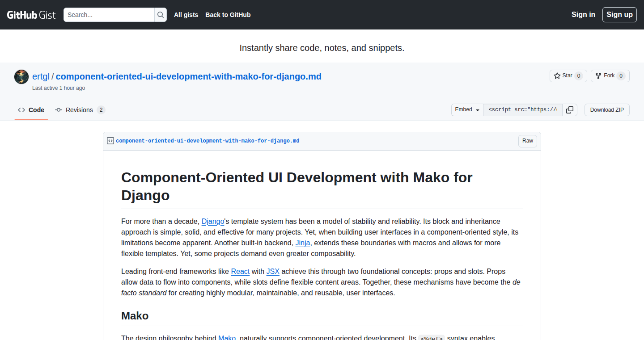Click the search magnifier icon button
This screenshot has height=340, width=644.
pyautogui.click(x=161, y=15)
